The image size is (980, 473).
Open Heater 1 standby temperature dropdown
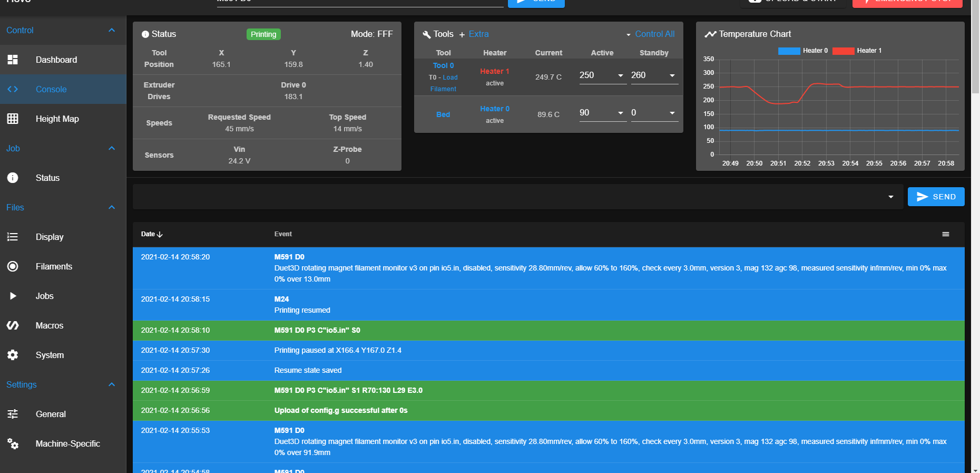(672, 75)
